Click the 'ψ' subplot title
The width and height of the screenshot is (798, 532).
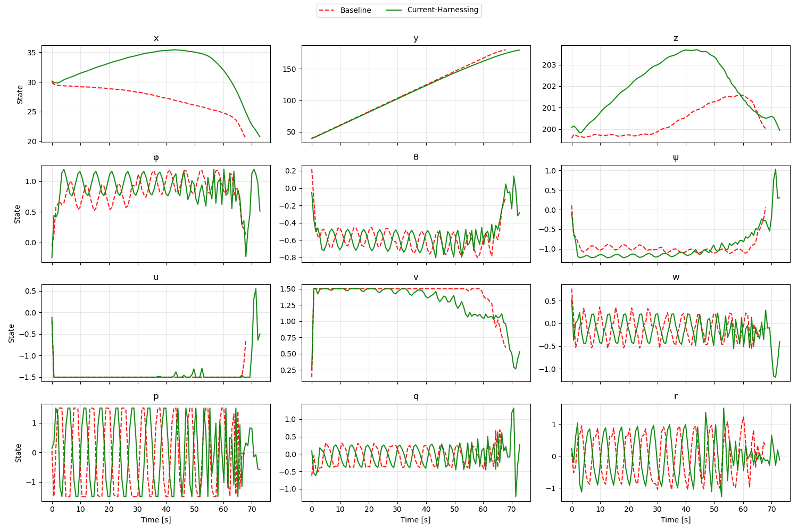click(x=676, y=158)
